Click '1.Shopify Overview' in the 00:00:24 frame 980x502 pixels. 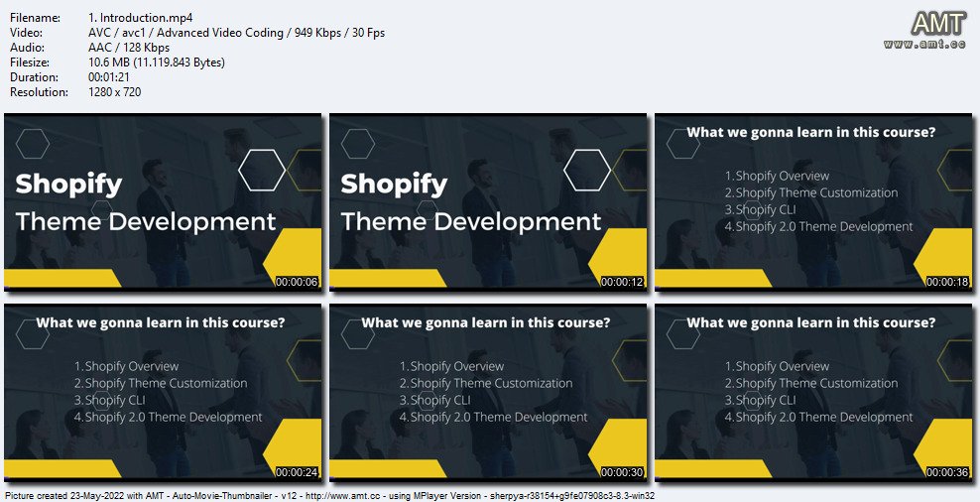pyautogui.click(x=126, y=366)
